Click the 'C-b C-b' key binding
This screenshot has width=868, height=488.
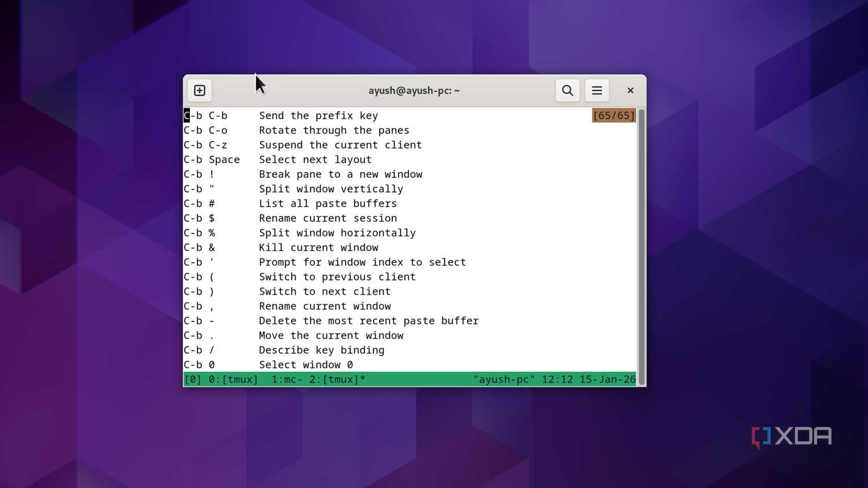(205, 116)
